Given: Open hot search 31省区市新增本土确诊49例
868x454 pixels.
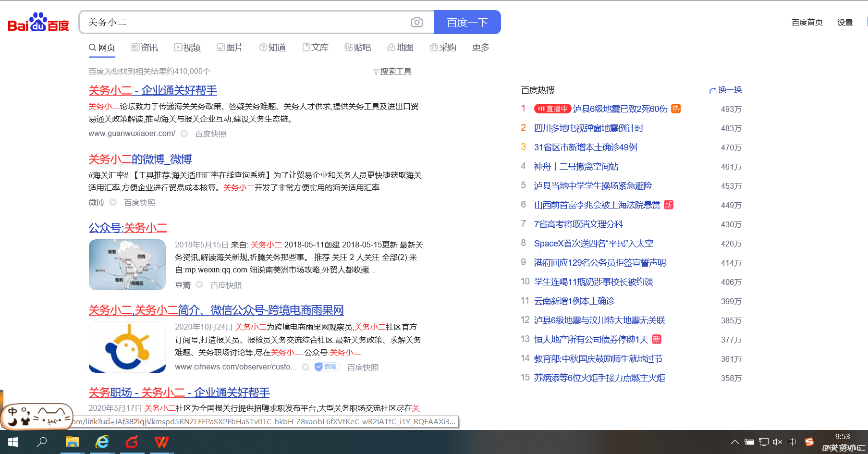Looking at the screenshot, I should 586,147.
